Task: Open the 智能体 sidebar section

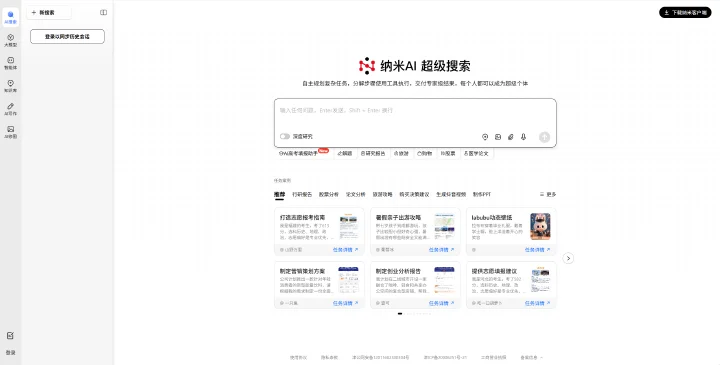Action: click(x=11, y=63)
